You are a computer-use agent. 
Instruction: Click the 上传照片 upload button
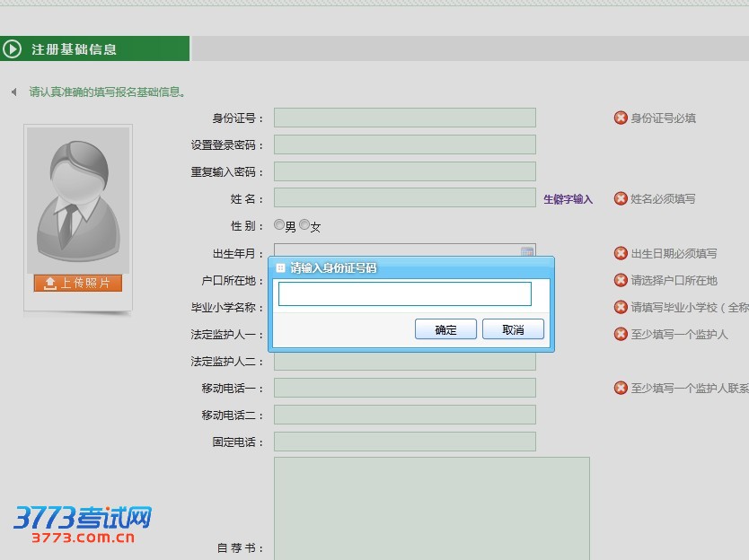pyautogui.click(x=77, y=283)
